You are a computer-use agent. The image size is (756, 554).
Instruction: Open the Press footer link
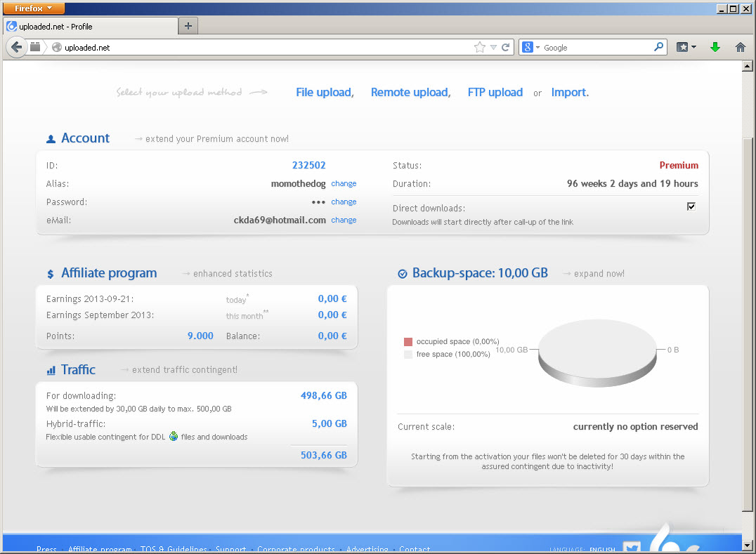46,548
